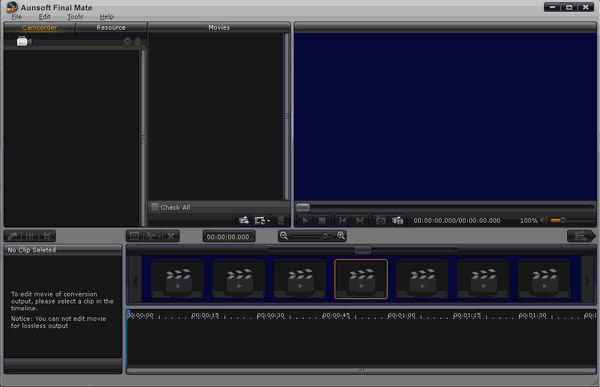Click the add to timeline icon under Movies

coord(244,220)
